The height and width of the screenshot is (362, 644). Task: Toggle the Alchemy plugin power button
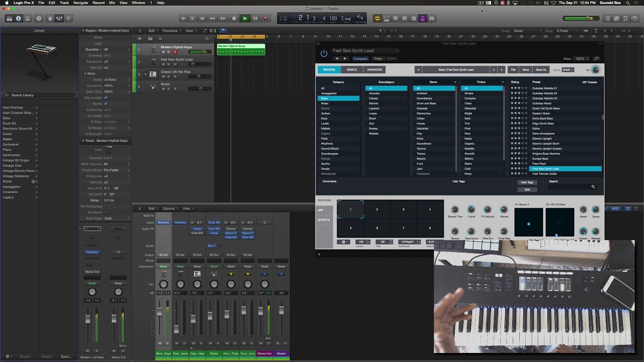point(324,53)
